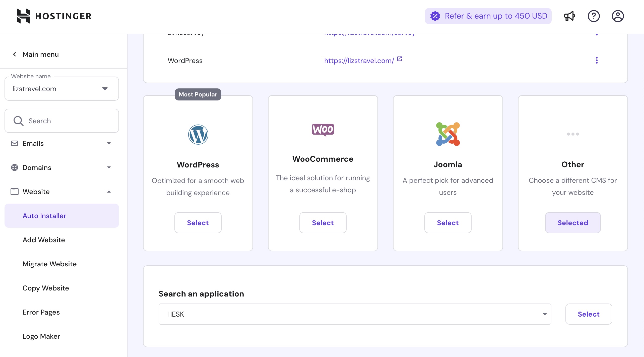Open Migrate Website
Viewport: 644px width, 357px height.
click(49, 264)
